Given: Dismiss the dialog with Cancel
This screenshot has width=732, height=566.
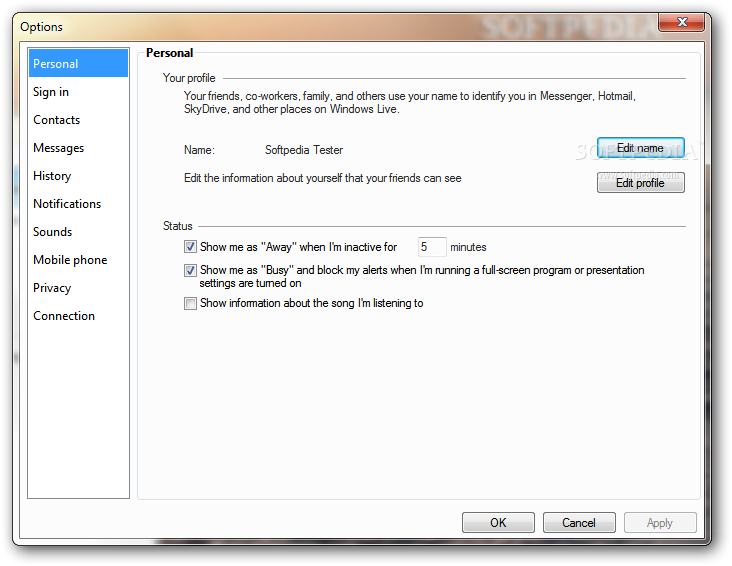Looking at the screenshot, I should (579, 523).
